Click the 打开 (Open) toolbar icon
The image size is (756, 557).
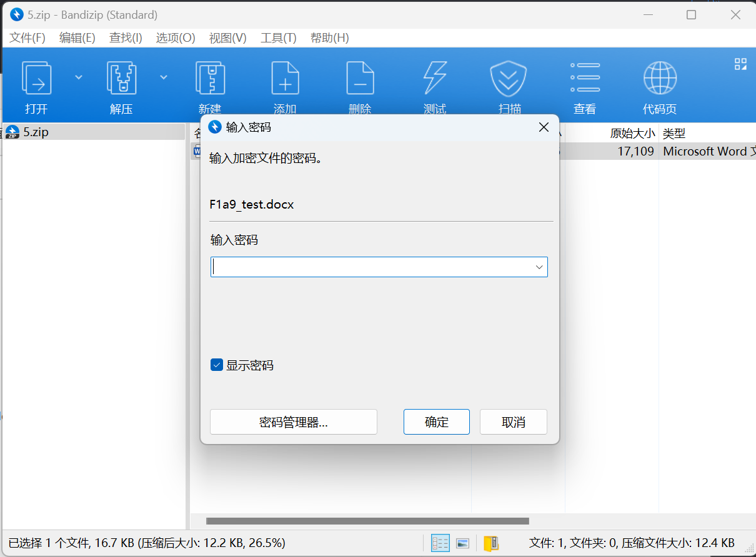click(x=36, y=78)
